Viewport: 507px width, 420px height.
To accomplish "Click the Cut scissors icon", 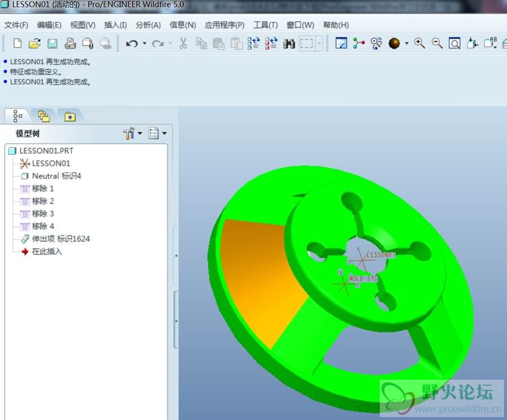I will [183, 43].
